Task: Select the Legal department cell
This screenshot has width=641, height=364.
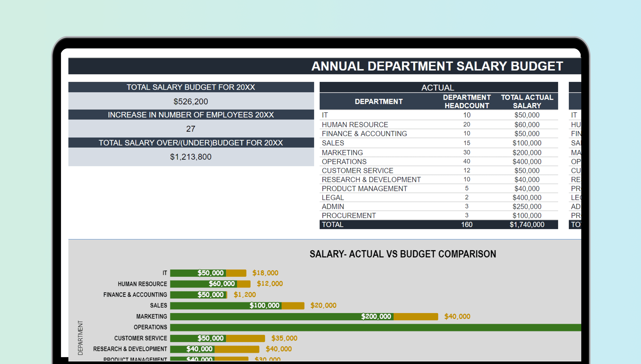Action: click(333, 198)
